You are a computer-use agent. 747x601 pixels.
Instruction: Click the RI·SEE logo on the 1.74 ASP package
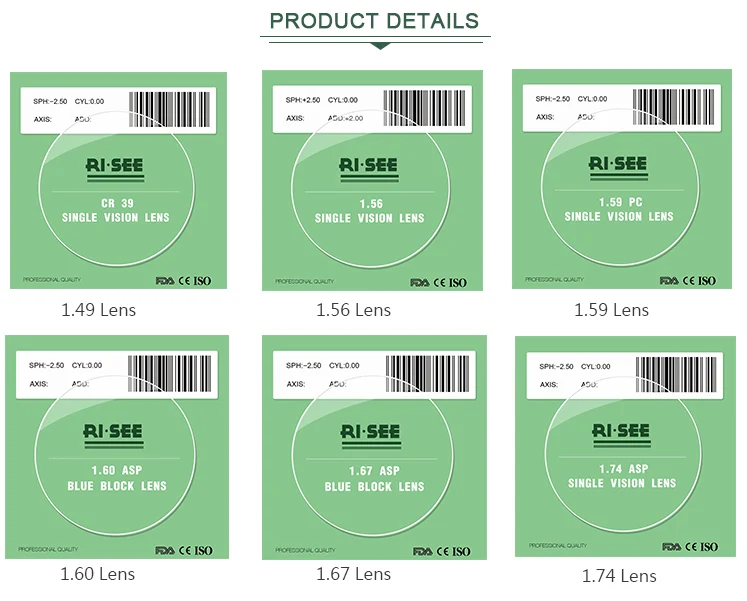pos(620,432)
